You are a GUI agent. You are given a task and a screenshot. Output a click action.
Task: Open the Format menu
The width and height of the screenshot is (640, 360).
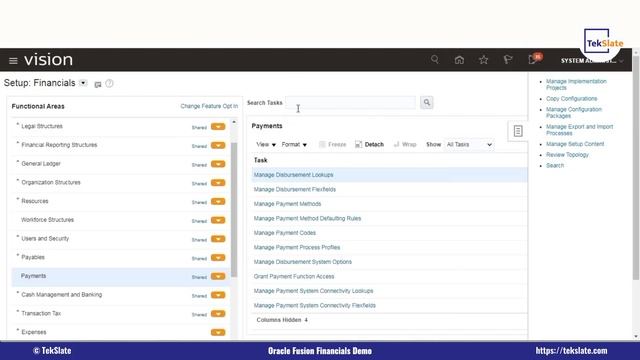[x=294, y=144]
